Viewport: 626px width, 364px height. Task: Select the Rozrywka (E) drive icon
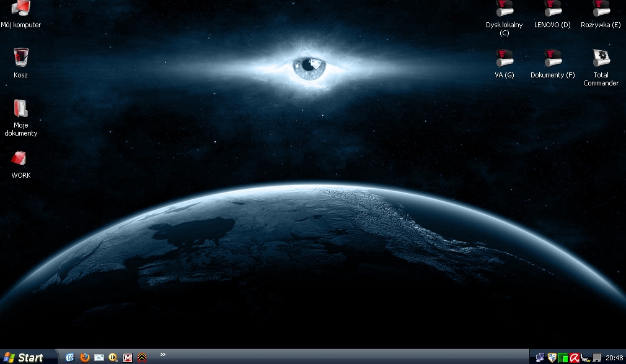pos(601,14)
